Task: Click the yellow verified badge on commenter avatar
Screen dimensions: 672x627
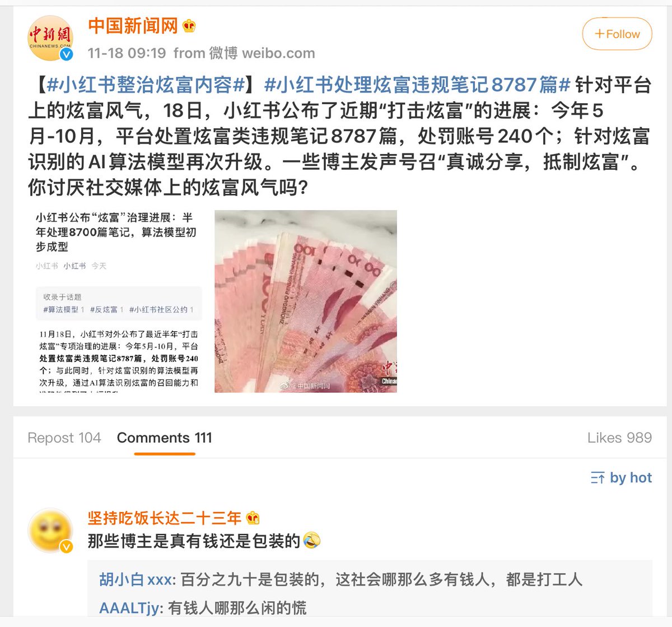Action: pos(66,547)
